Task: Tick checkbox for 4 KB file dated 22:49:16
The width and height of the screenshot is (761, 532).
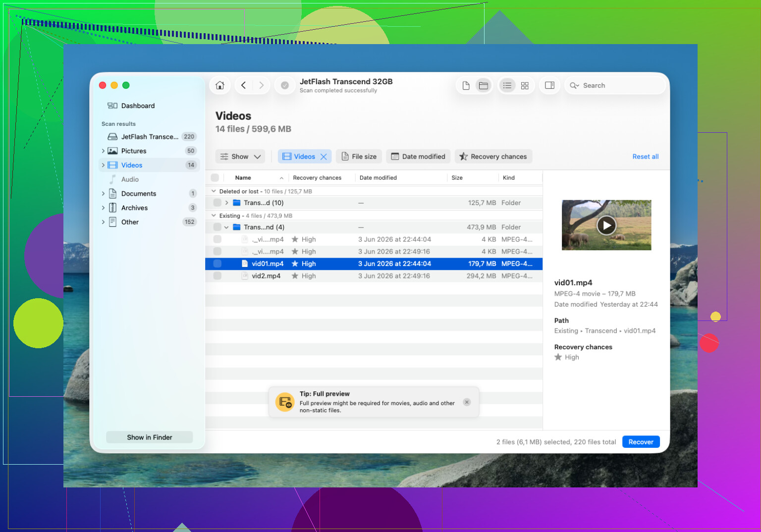Action: tap(217, 252)
